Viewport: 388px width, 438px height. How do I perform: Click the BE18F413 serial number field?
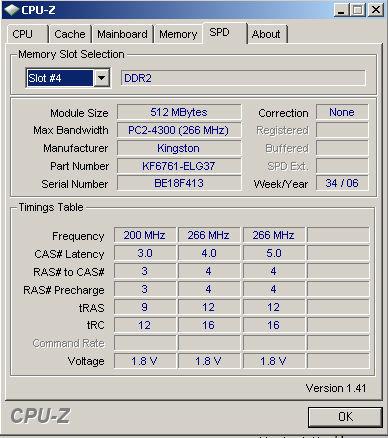click(179, 183)
